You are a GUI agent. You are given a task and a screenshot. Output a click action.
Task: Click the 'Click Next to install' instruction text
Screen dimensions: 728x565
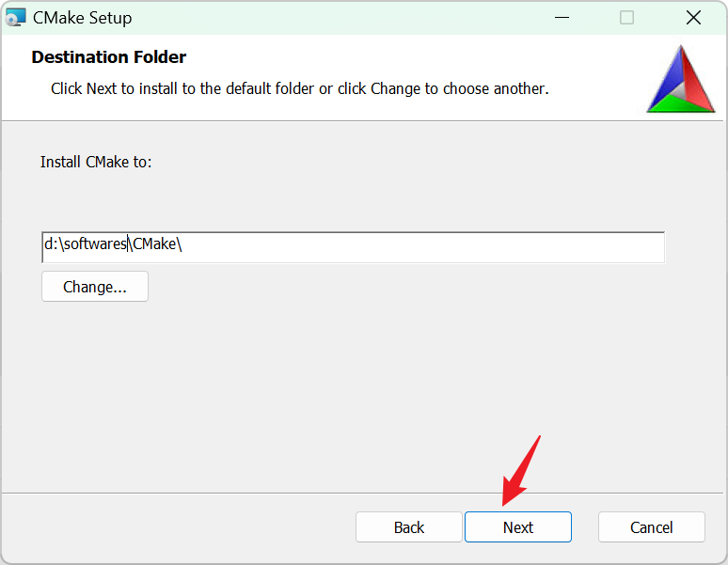[x=299, y=88]
